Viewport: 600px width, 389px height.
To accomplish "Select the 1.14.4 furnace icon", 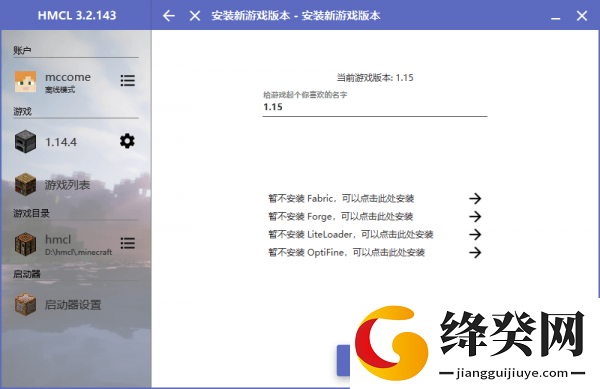I will (25, 142).
